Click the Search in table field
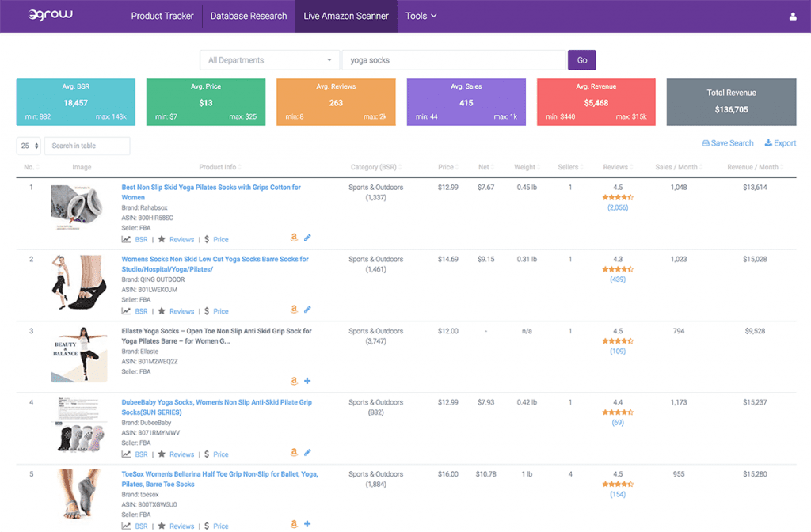 (x=87, y=146)
